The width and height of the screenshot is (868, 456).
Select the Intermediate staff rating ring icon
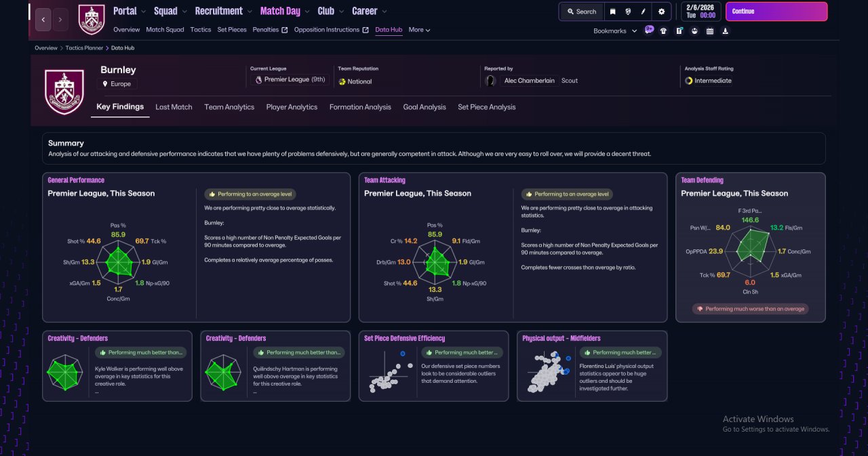pyautogui.click(x=689, y=81)
